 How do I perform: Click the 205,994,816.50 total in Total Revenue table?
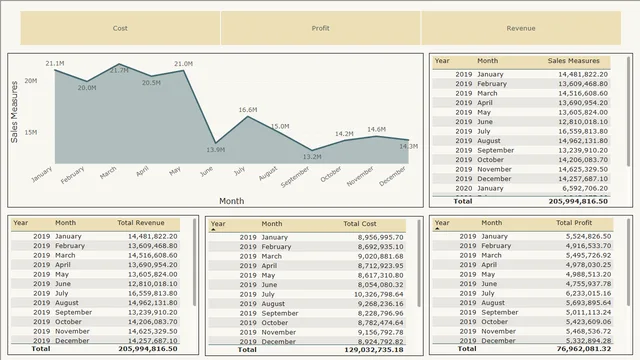click(x=148, y=349)
